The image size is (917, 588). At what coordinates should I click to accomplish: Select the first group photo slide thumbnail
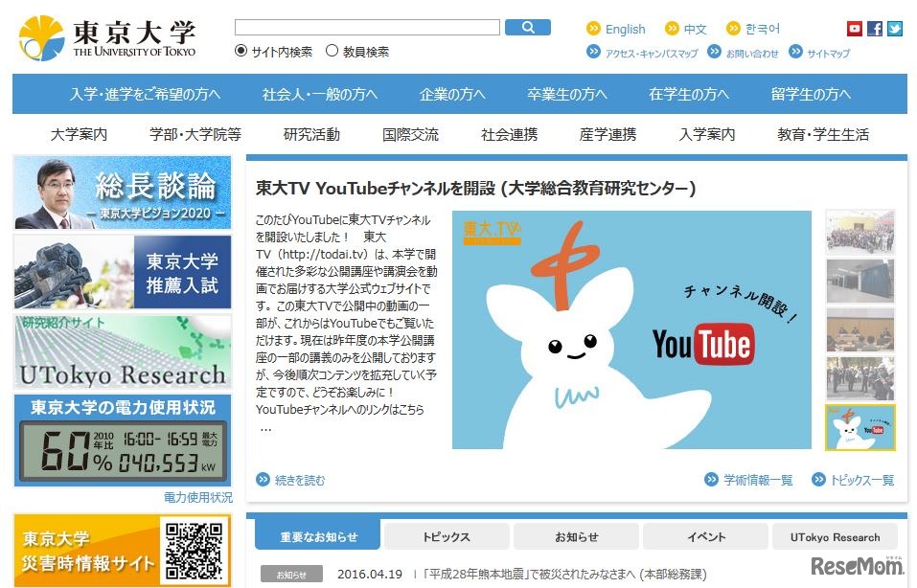coord(860,232)
